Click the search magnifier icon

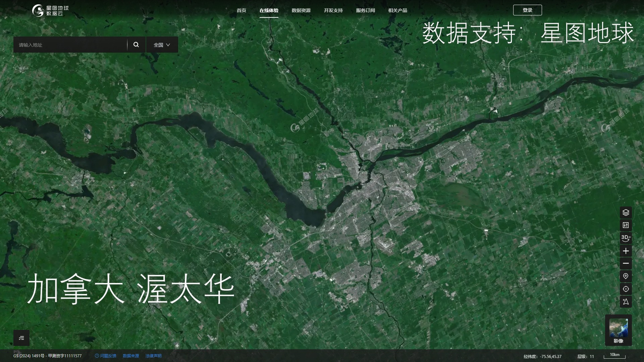[136, 45]
